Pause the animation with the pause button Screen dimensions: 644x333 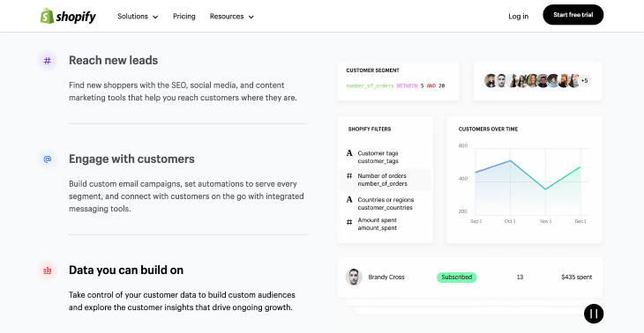tap(594, 314)
